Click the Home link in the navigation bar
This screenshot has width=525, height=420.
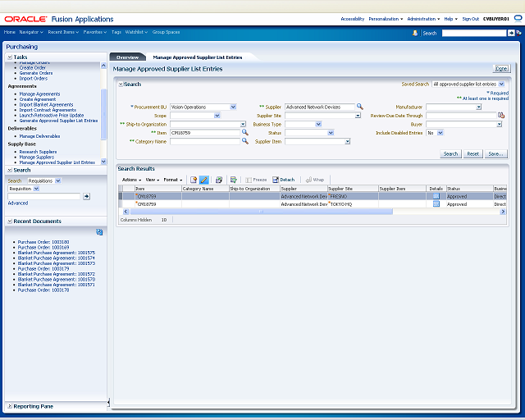pyautogui.click(x=10, y=32)
